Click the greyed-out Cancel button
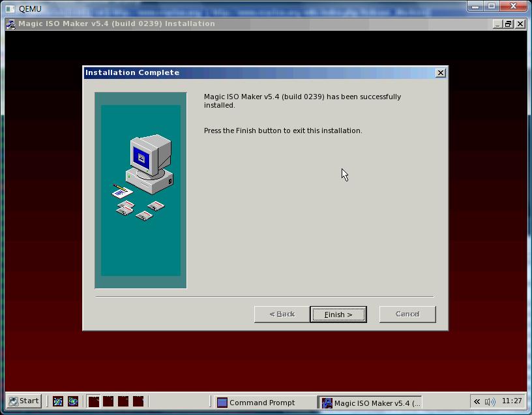 pos(407,314)
